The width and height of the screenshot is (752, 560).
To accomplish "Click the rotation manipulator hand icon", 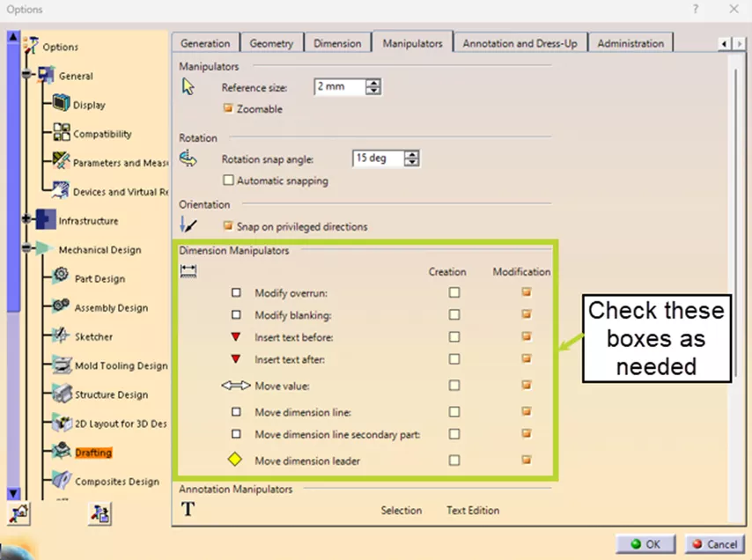I will coord(188,157).
